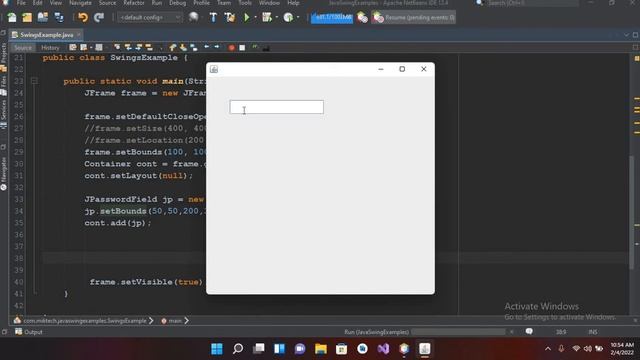Show hidden tray icons chevron
This screenshot has width=640, height=360.
point(548,349)
